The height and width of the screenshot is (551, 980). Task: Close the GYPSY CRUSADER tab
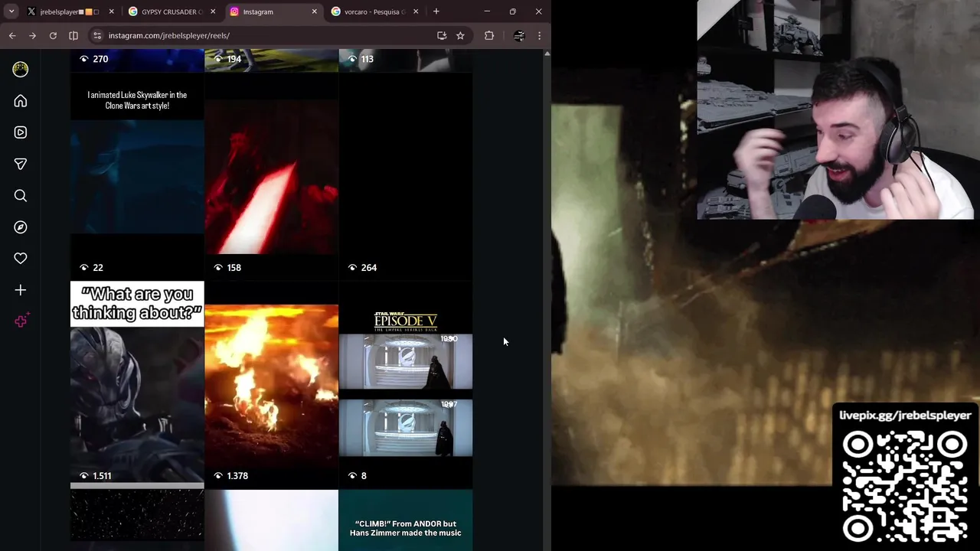(x=213, y=11)
